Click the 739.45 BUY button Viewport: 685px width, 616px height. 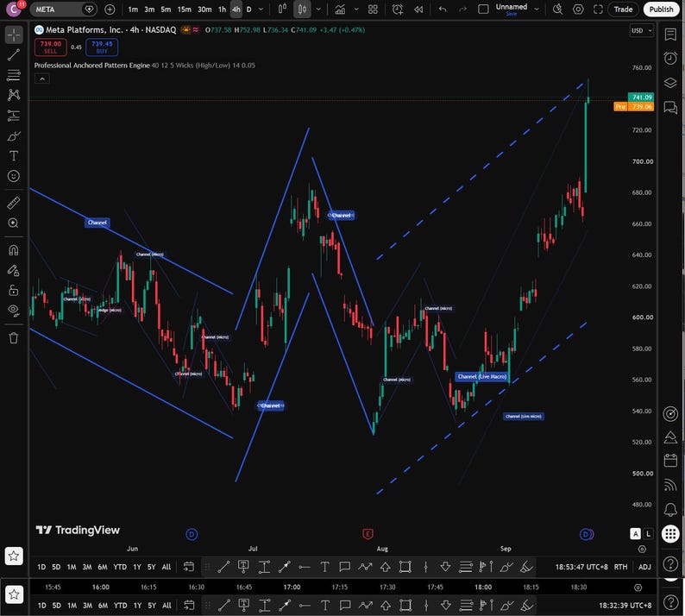tap(102, 47)
